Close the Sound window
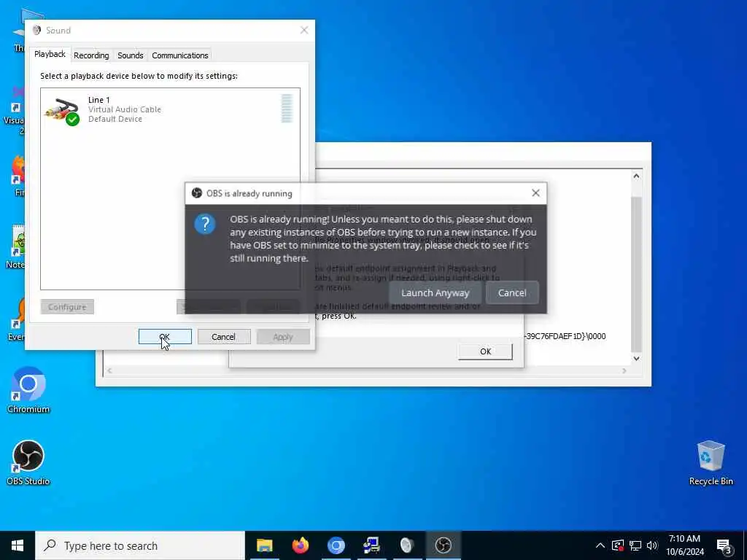 click(304, 30)
